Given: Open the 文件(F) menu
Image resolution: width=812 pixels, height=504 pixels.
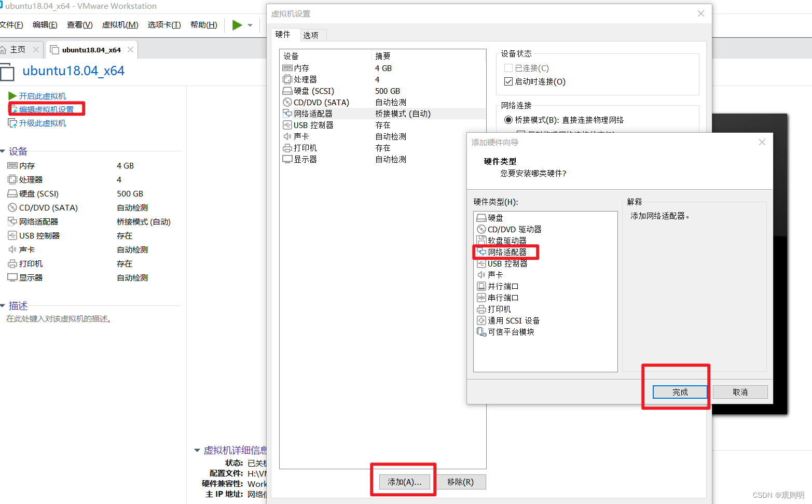Looking at the screenshot, I should (x=11, y=25).
